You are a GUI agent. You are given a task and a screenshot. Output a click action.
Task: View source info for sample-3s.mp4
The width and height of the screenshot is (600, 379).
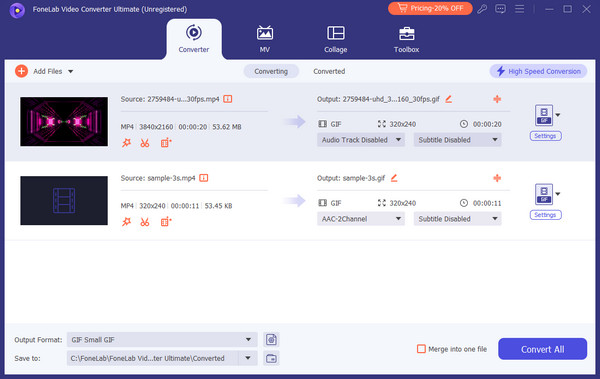point(204,178)
